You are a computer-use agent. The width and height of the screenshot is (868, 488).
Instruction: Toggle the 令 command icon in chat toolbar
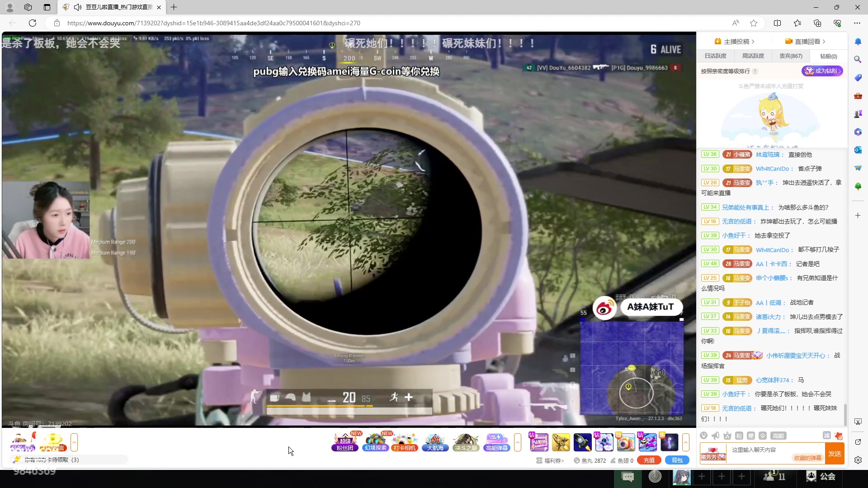click(x=762, y=436)
